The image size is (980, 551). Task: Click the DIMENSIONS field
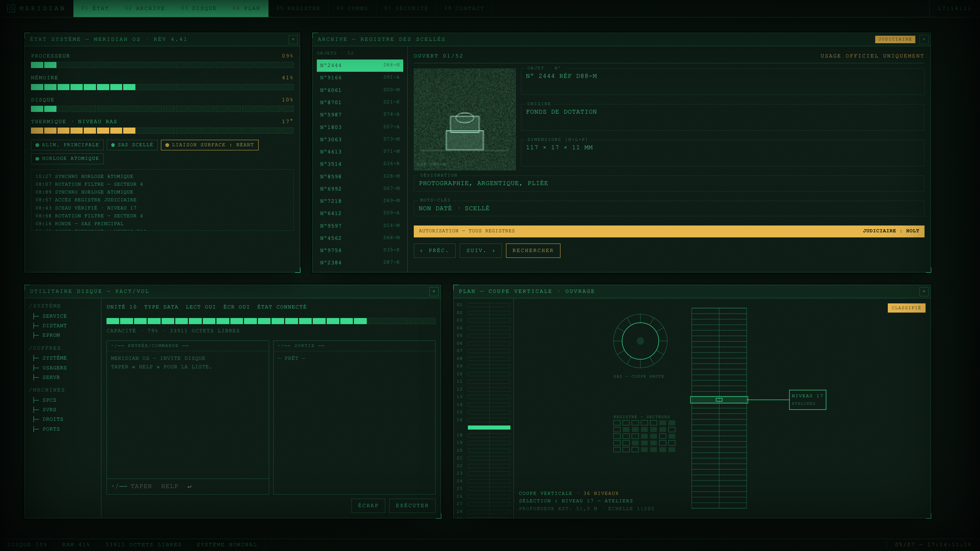pyautogui.click(x=722, y=153)
